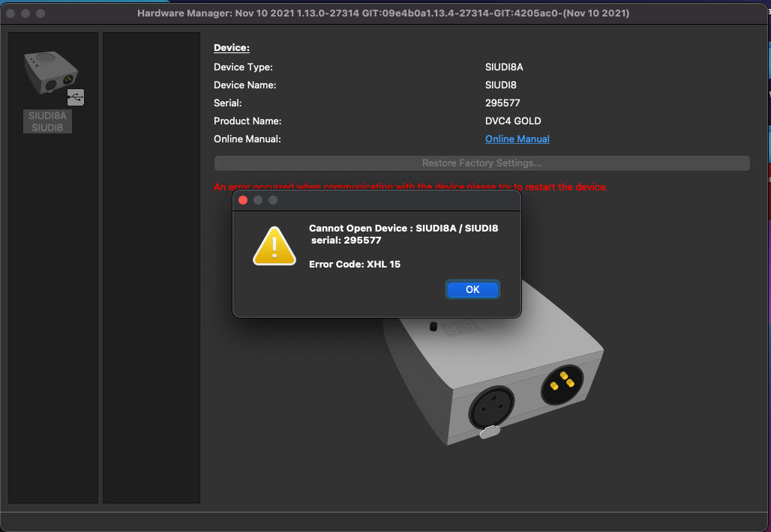This screenshot has width=771, height=532.
Task: Click the Device: section heading
Action: pyautogui.click(x=232, y=48)
